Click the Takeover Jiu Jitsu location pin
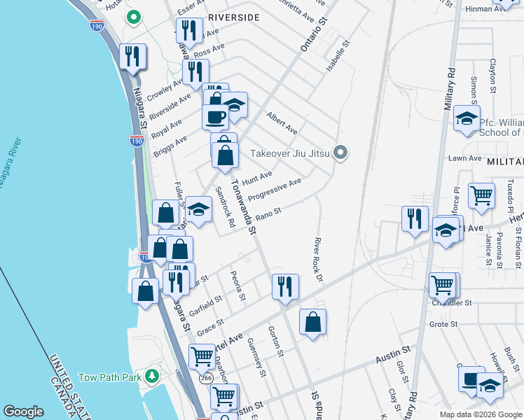Viewport: 524px width, 420px height. (340, 153)
